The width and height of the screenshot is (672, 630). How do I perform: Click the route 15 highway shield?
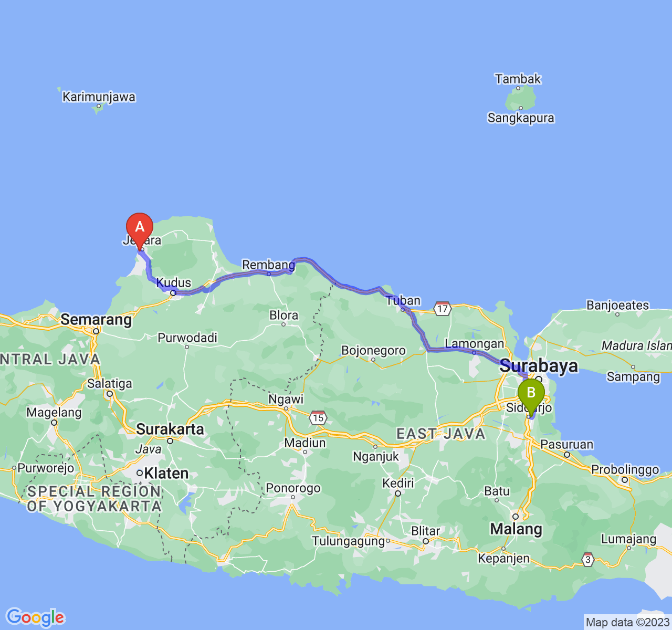[318, 417]
